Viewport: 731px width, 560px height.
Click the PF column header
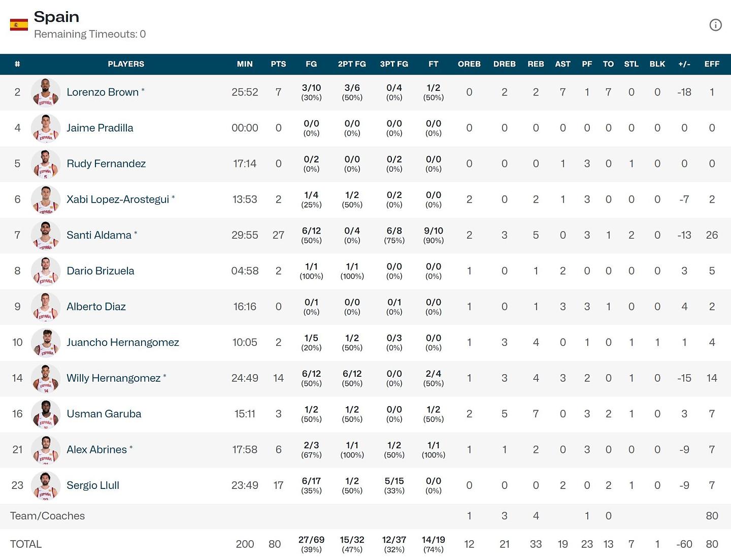click(587, 64)
